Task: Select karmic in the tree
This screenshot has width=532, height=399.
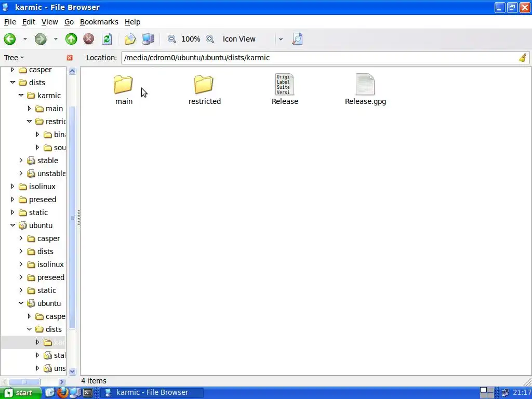Action: pyautogui.click(x=49, y=96)
